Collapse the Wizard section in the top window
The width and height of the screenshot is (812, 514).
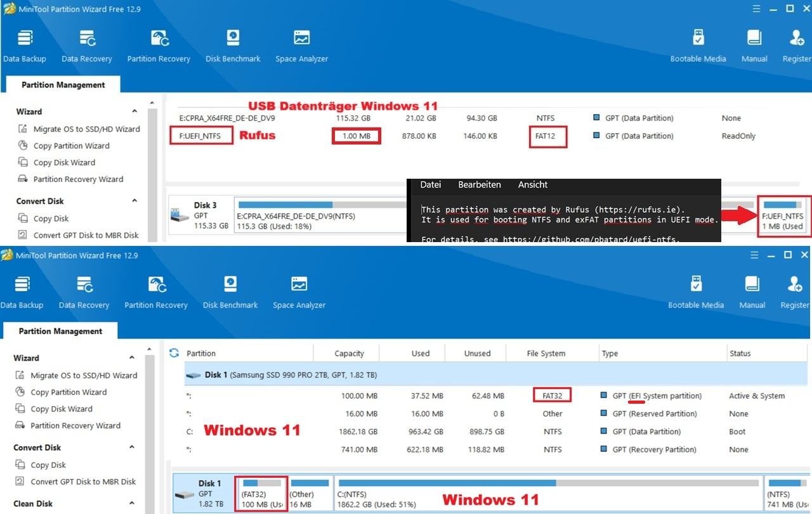coord(134,112)
